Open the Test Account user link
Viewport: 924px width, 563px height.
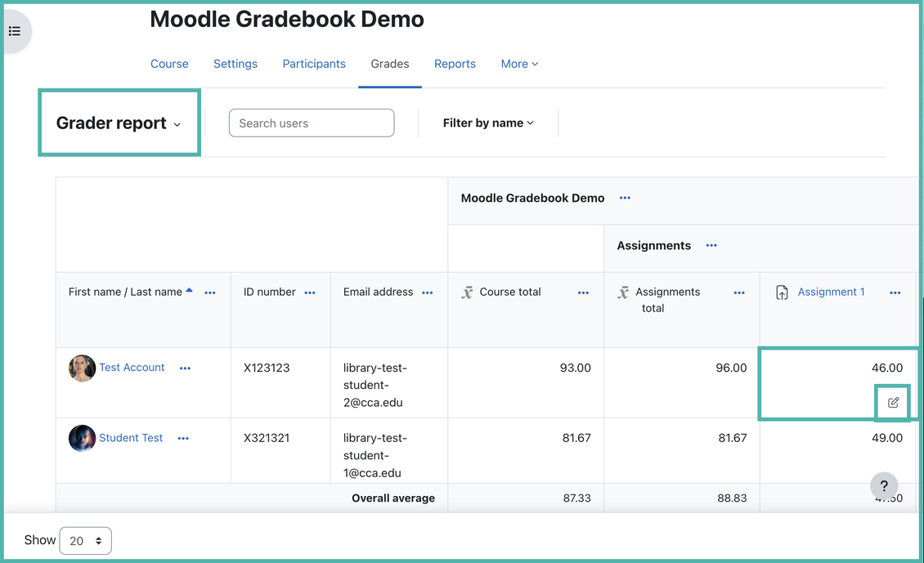tap(132, 368)
